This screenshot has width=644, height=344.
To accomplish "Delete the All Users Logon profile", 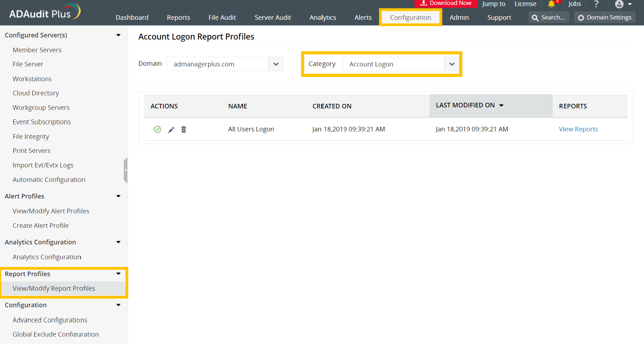I will 183,130.
